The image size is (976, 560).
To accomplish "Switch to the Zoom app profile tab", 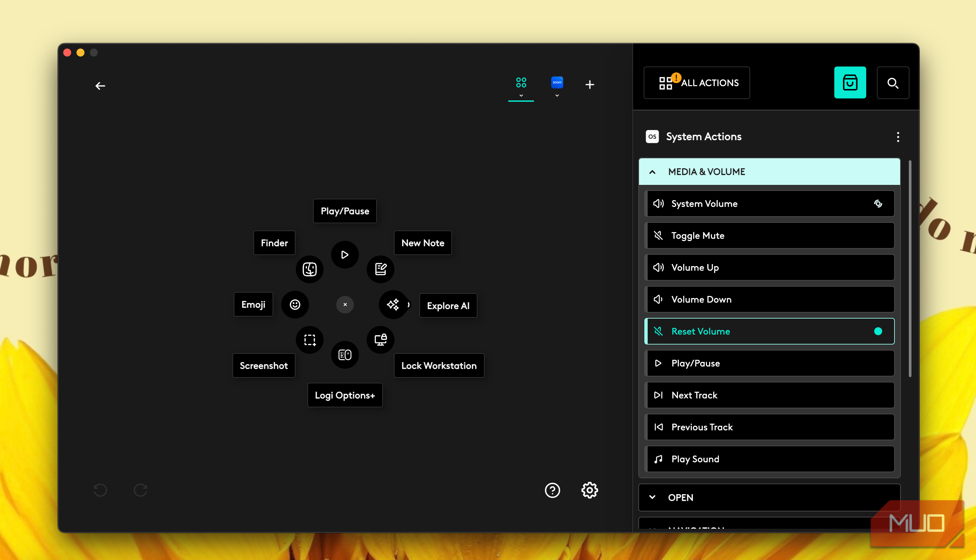I will [557, 82].
